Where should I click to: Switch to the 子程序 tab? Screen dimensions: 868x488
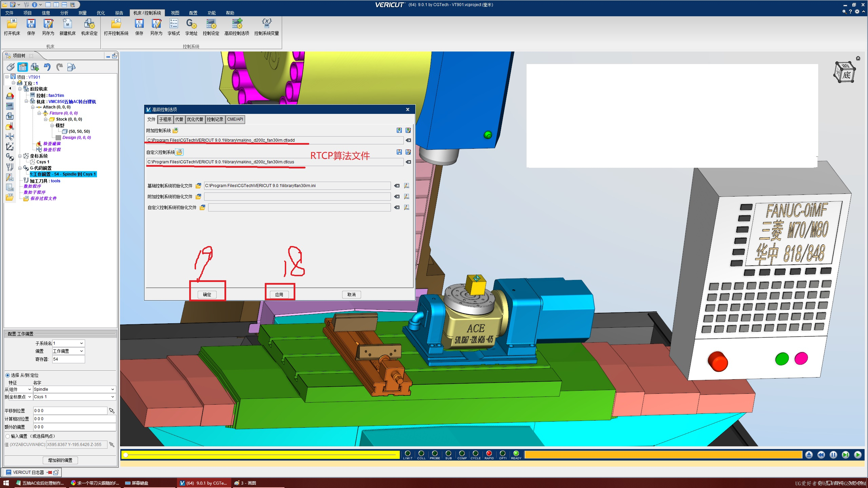(x=165, y=119)
